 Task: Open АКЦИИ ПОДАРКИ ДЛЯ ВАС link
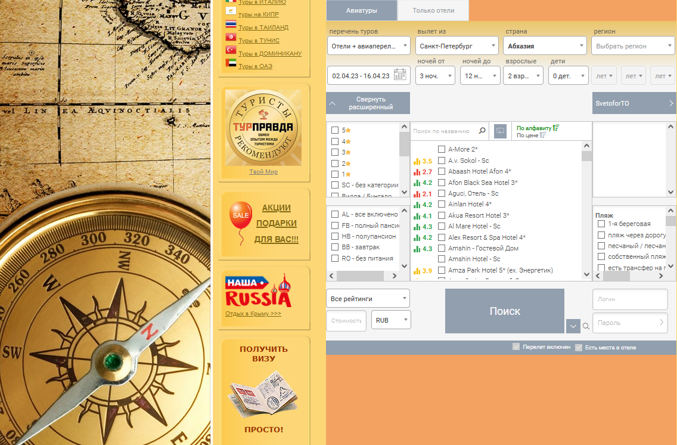276,224
